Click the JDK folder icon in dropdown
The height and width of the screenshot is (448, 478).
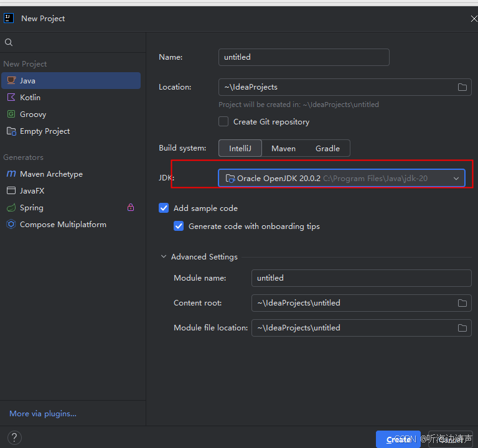[x=230, y=179]
